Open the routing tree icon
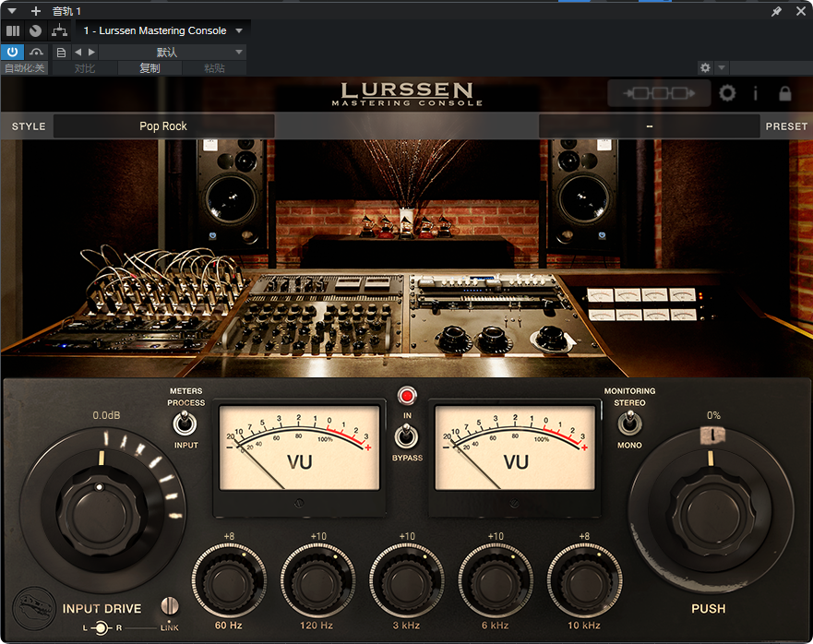813x644 pixels. pos(60,31)
